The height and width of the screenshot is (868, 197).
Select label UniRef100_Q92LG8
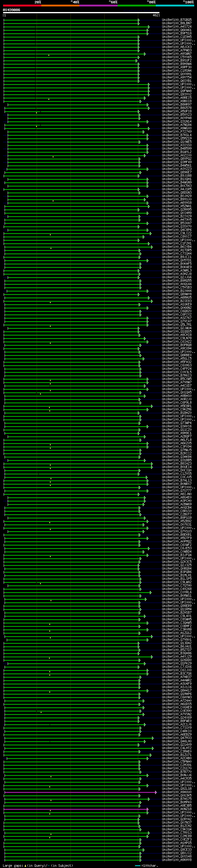[177, 789]
